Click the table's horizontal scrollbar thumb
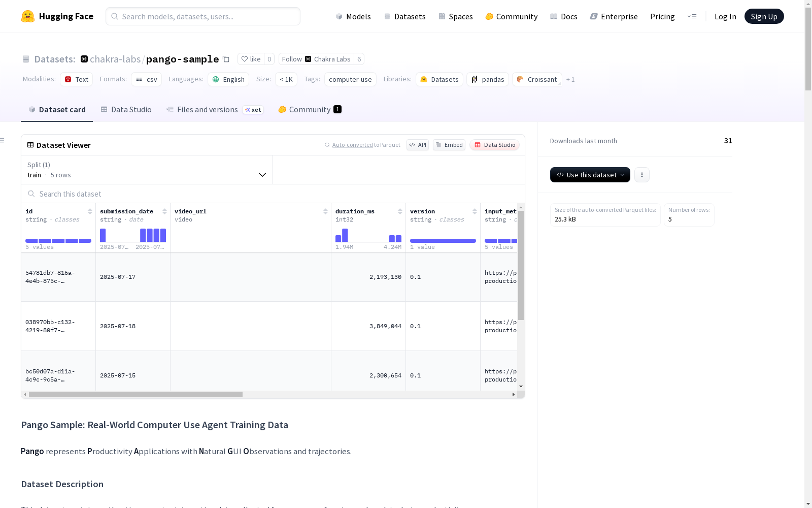The height and width of the screenshot is (508, 812). tap(136, 394)
